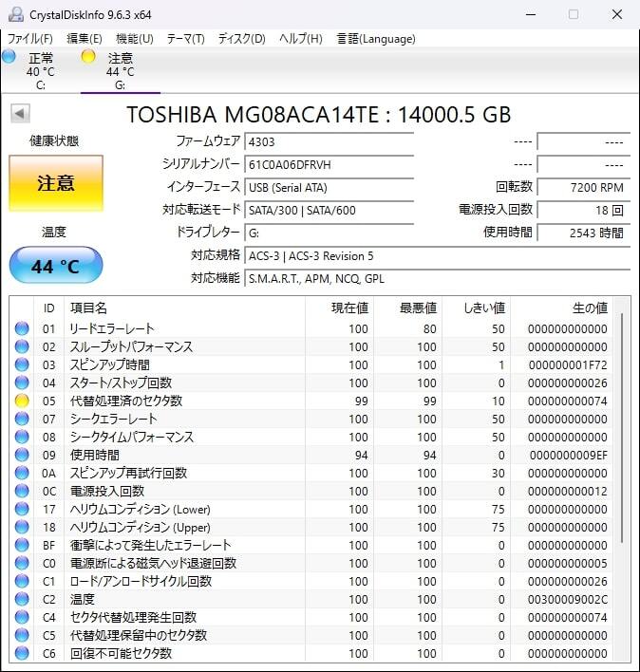Click the status icon of row 08 シークタイムパフォーマンス
Image resolution: width=640 pixels, height=672 pixels.
click(22, 437)
